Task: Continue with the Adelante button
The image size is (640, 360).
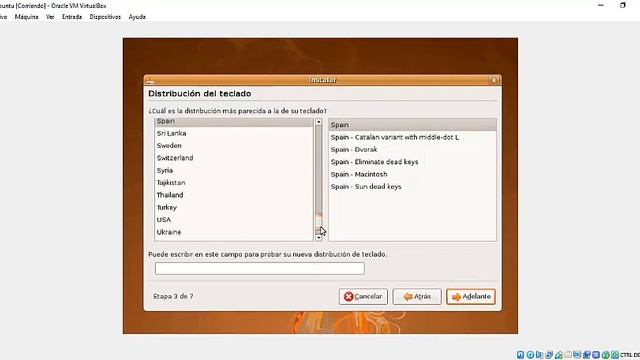Action: 471,296
